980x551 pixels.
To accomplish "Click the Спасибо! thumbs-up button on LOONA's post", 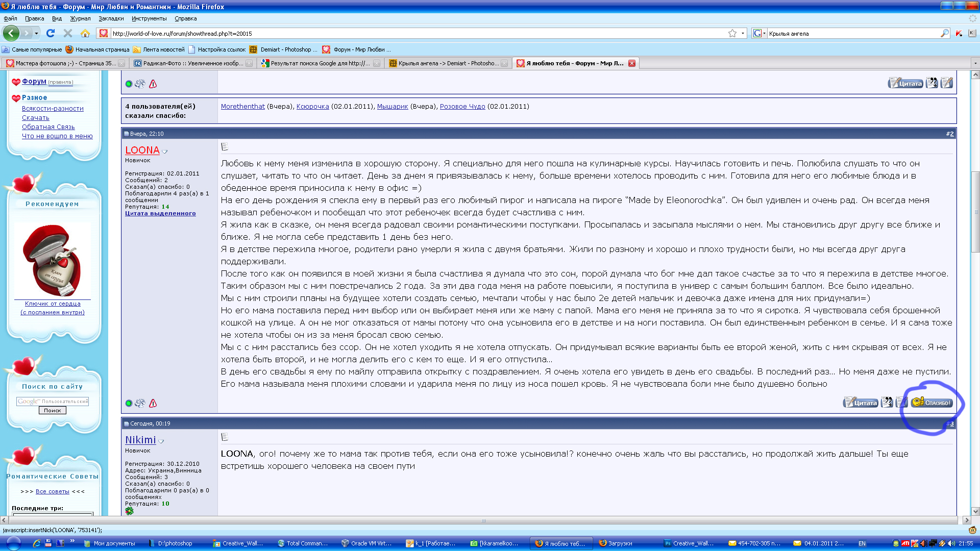I will pos(932,403).
